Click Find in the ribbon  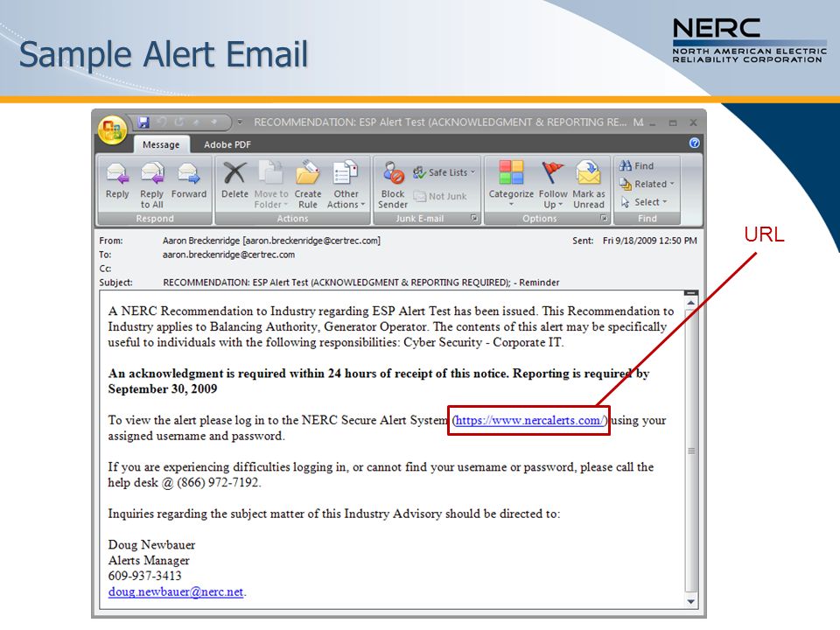(637, 166)
